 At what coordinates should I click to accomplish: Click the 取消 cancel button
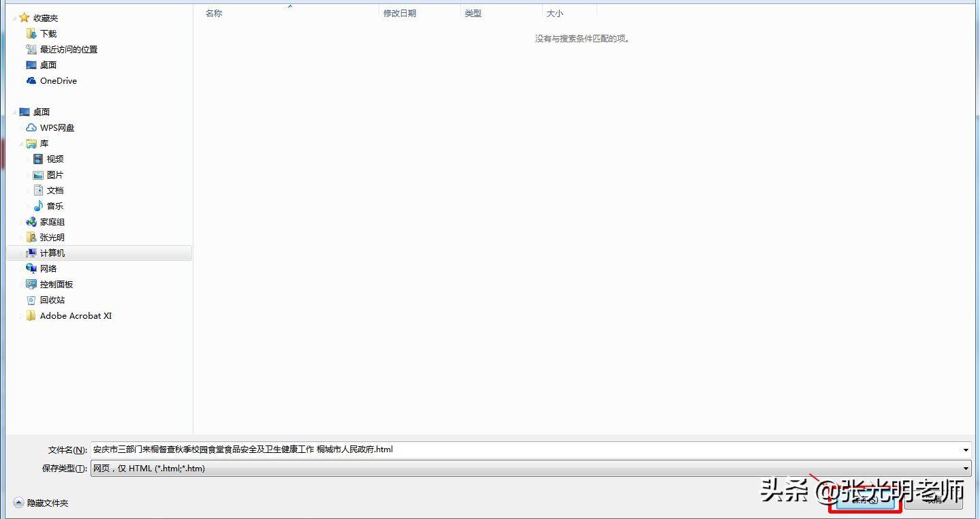click(934, 500)
